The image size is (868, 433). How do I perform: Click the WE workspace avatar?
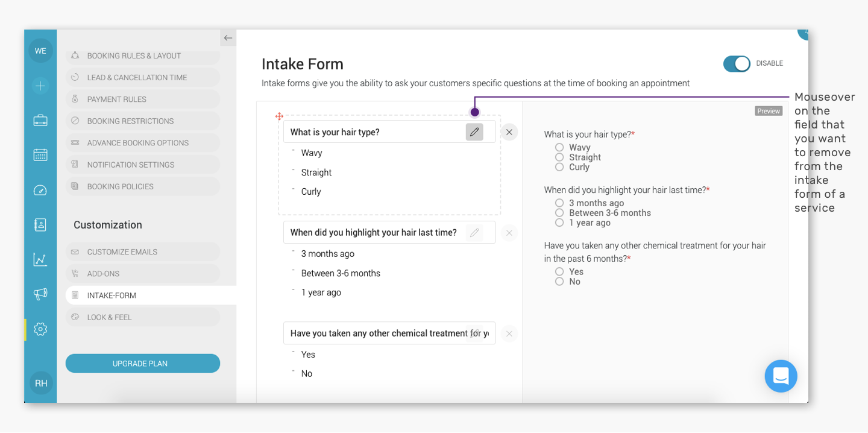(x=40, y=51)
